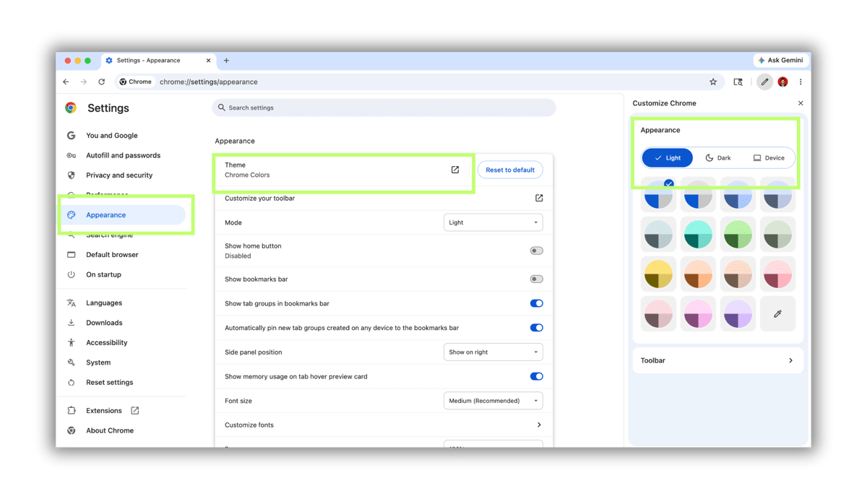Go to Downloads settings

[x=104, y=323]
